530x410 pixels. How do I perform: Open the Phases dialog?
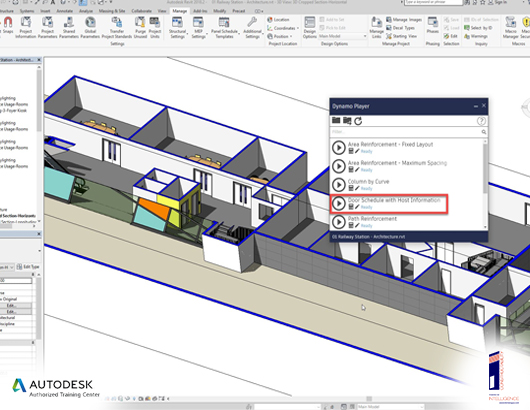[x=433, y=25]
